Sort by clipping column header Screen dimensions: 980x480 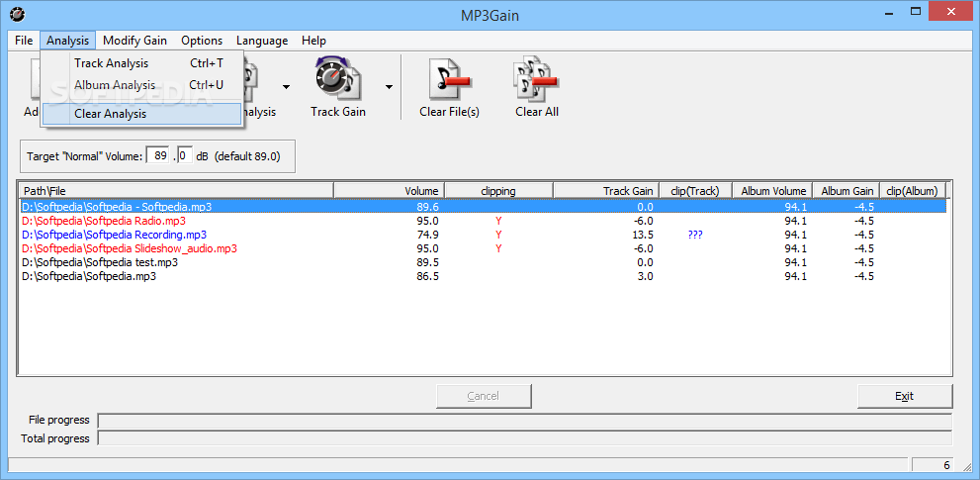[498, 191]
